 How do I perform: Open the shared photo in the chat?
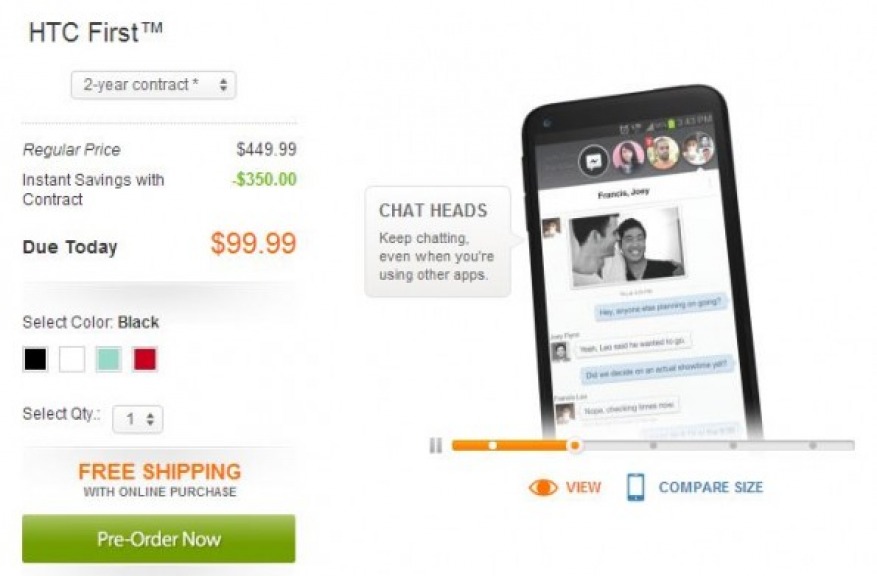(x=626, y=246)
